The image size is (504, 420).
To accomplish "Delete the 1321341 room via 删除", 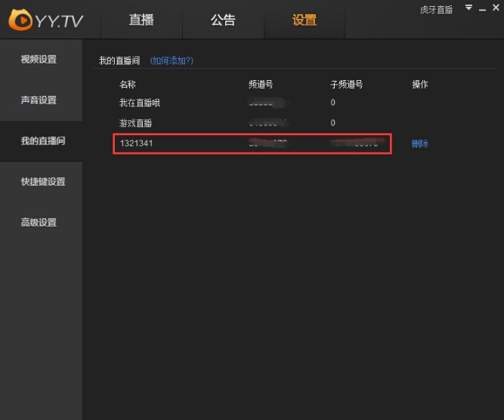I will (420, 144).
